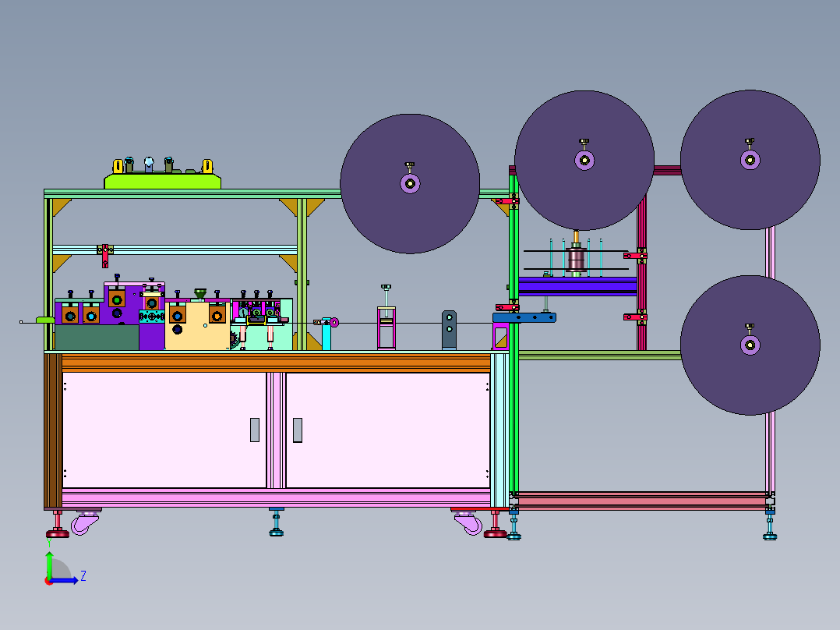
Task: Select the dark gray post with two holes
Action: click(449, 330)
